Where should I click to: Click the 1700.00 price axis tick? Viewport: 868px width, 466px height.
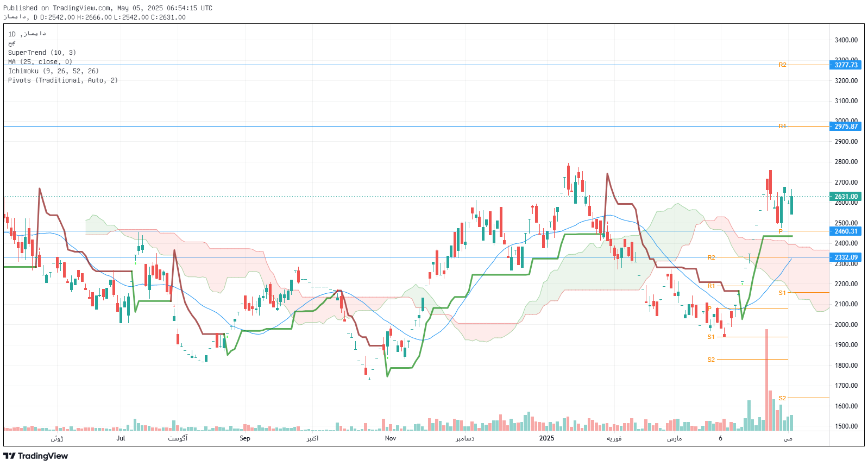[846, 386]
